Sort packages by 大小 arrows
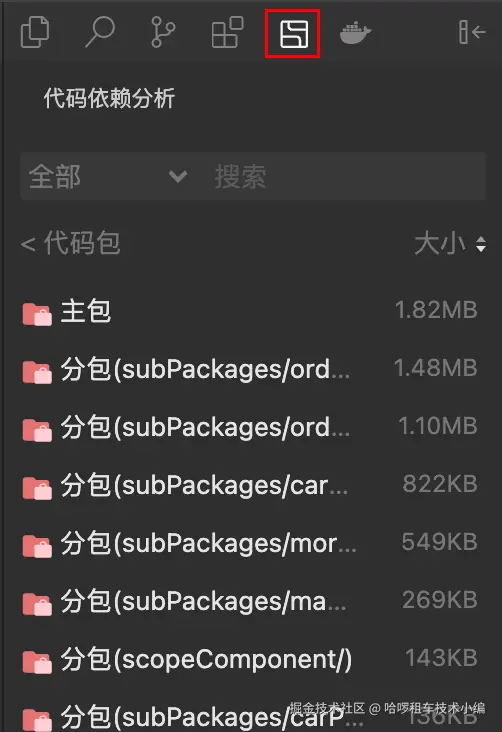 coord(481,244)
